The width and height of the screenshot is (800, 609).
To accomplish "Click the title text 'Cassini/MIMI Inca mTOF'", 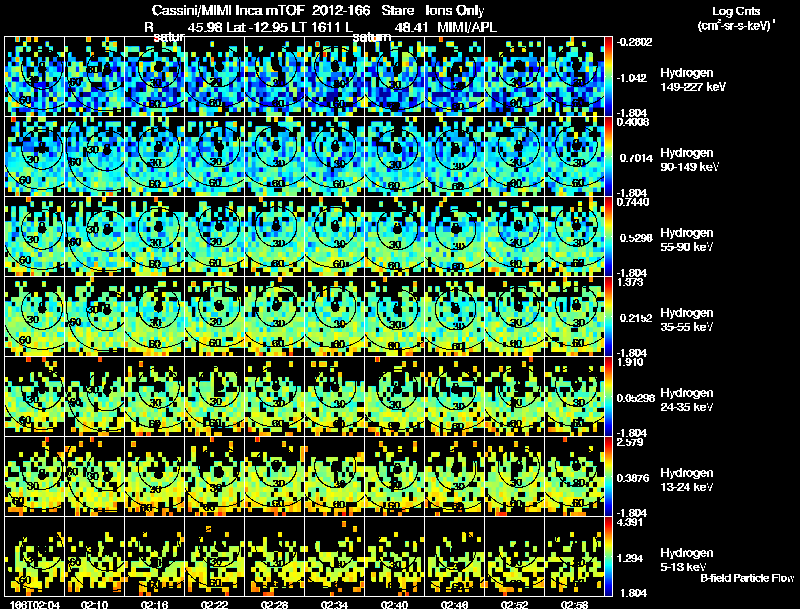I will click(228, 11).
